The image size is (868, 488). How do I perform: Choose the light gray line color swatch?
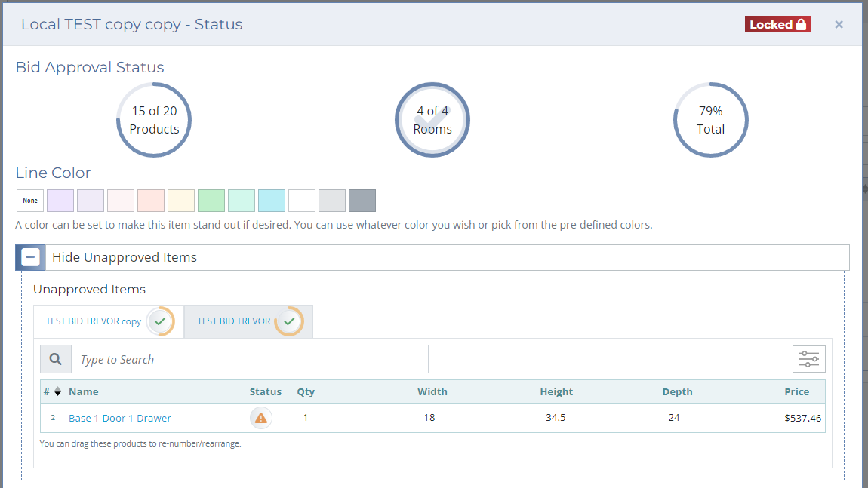332,201
